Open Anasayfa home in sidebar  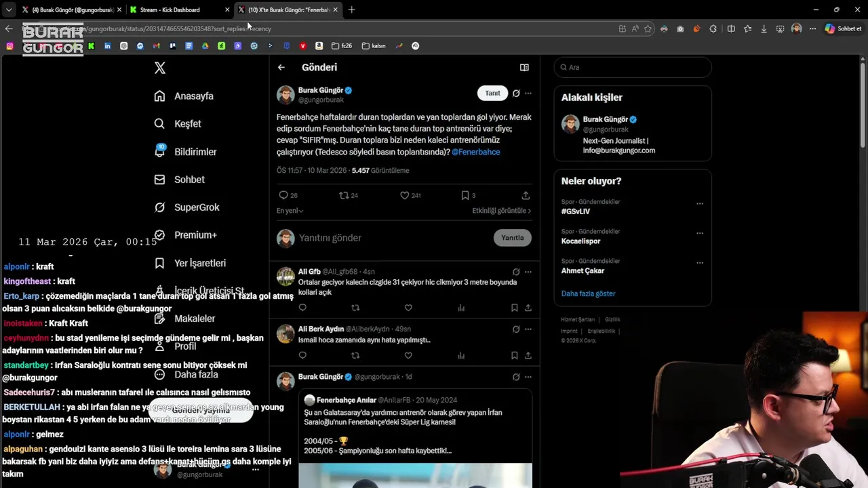click(x=184, y=96)
